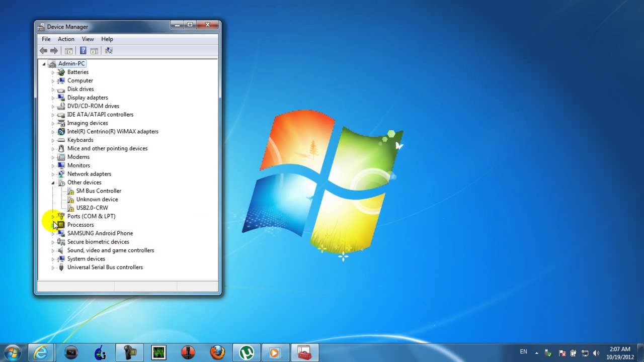Viewport: 644px width, 362px height.
Task: Show hidden tray icons arrow
Action: point(537,353)
